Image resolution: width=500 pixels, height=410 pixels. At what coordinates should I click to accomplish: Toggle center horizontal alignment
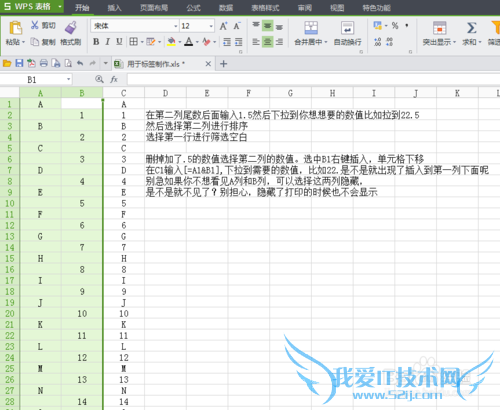coord(267,42)
